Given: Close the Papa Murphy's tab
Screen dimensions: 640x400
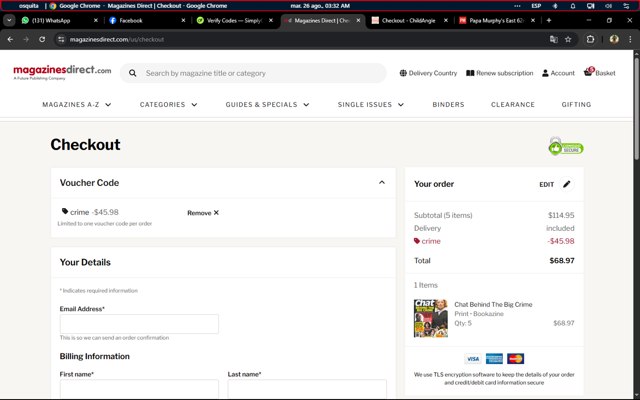Looking at the screenshot, I should (x=533, y=20).
